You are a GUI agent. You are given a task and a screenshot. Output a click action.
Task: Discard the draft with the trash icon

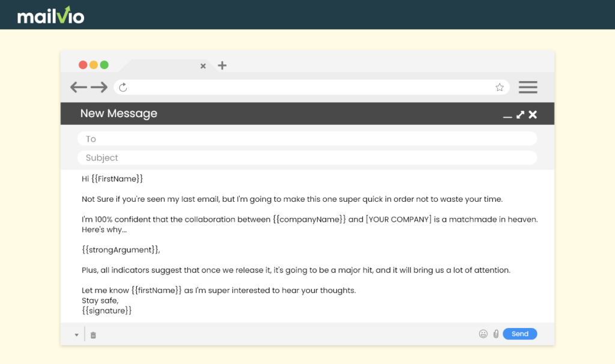point(93,335)
